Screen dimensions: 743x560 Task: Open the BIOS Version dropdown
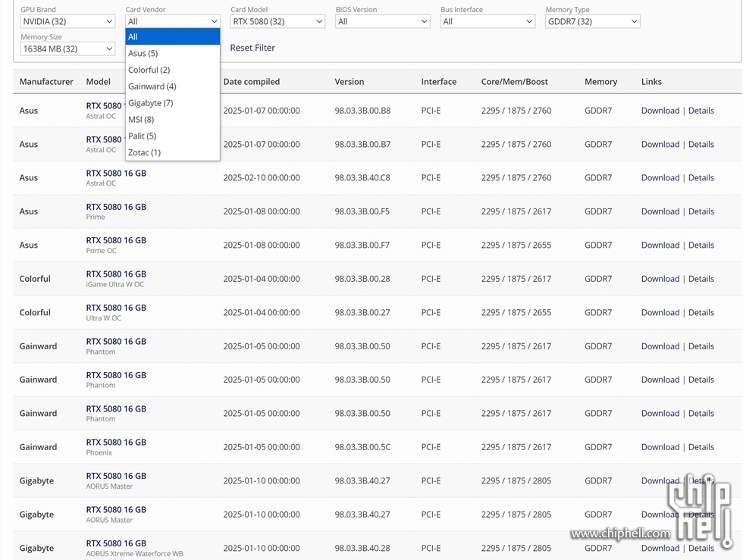coord(382,21)
